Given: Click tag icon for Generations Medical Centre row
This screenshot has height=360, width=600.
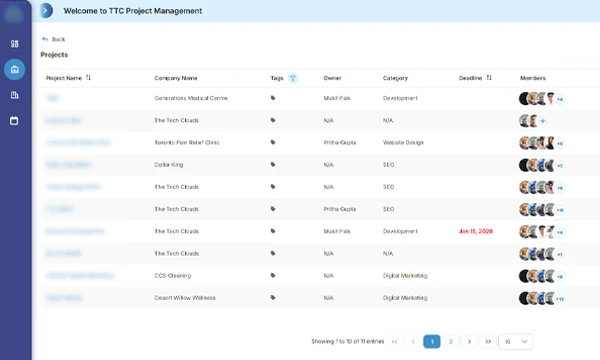Looking at the screenshot, I should tap(273, 98).
